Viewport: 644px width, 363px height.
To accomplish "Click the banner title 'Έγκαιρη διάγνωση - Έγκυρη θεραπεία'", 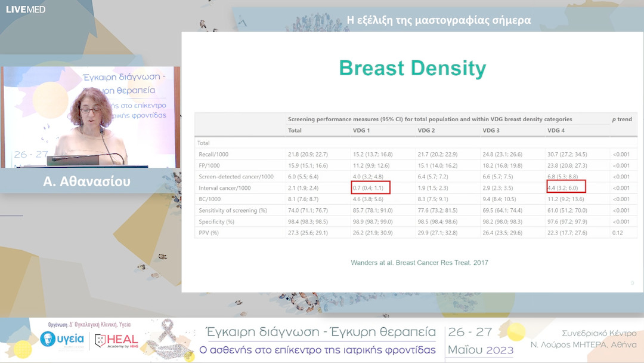I will click(320, 333).
